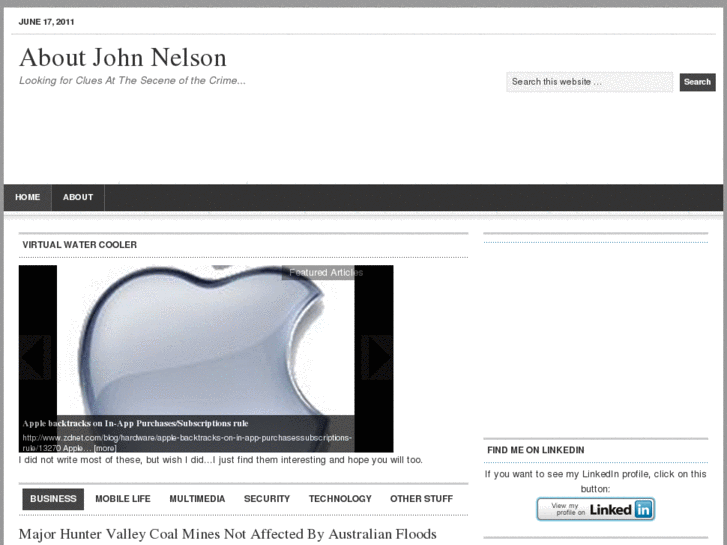The height and width of the screenshot is (545, 727).
Task: Open the Home navigation item
Action: point(27,198)
